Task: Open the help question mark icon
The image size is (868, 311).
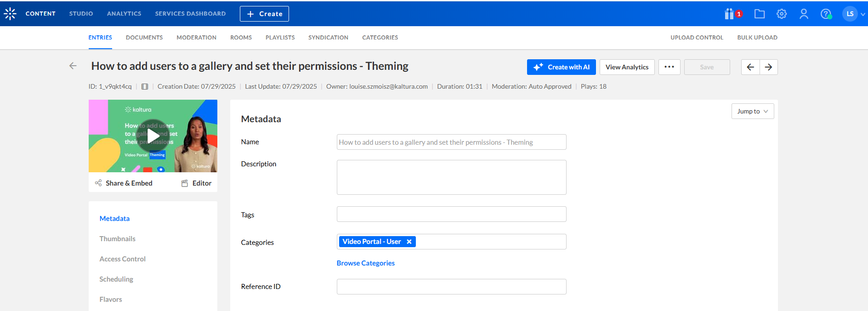Action: coord(826,14)
